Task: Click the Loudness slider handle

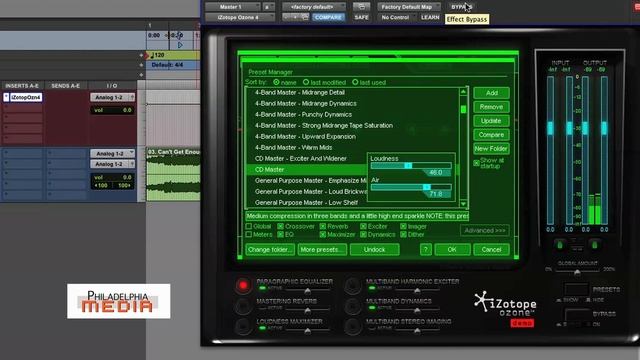Action: (408, 166)
